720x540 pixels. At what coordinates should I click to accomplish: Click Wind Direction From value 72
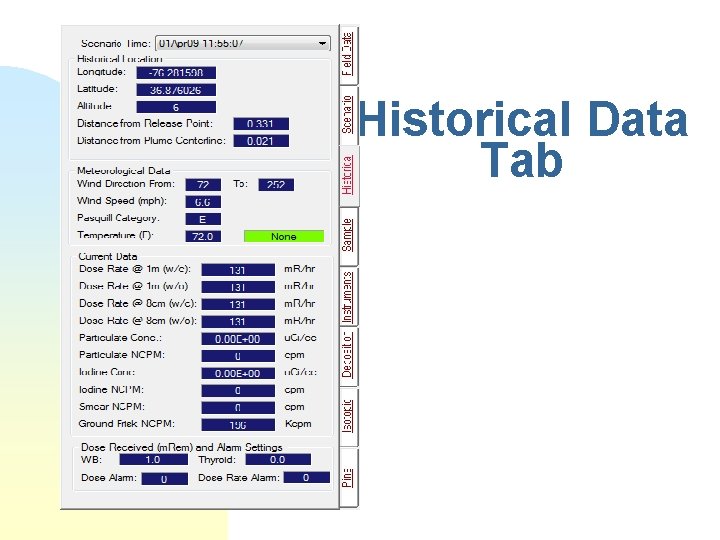(203, 185)
